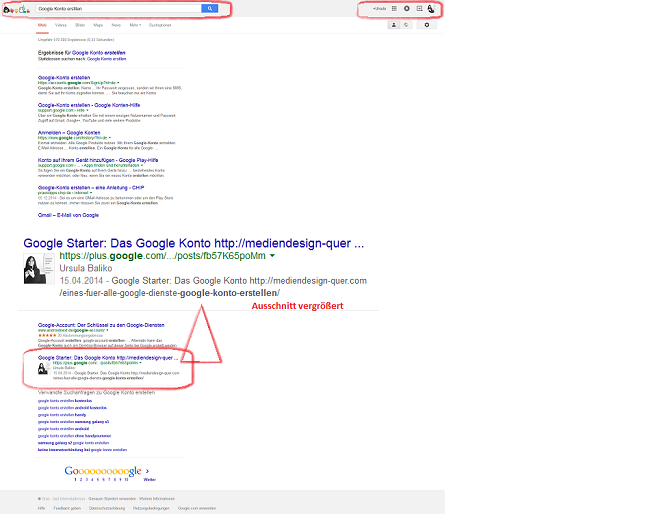
Task: Open 'Gmail – E-Mail von Google' result
Action: (x=68, y=215)
